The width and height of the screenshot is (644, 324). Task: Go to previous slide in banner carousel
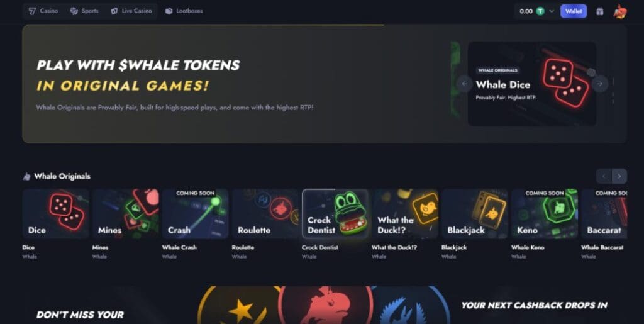pyautogui.click(x=464, y=84)
